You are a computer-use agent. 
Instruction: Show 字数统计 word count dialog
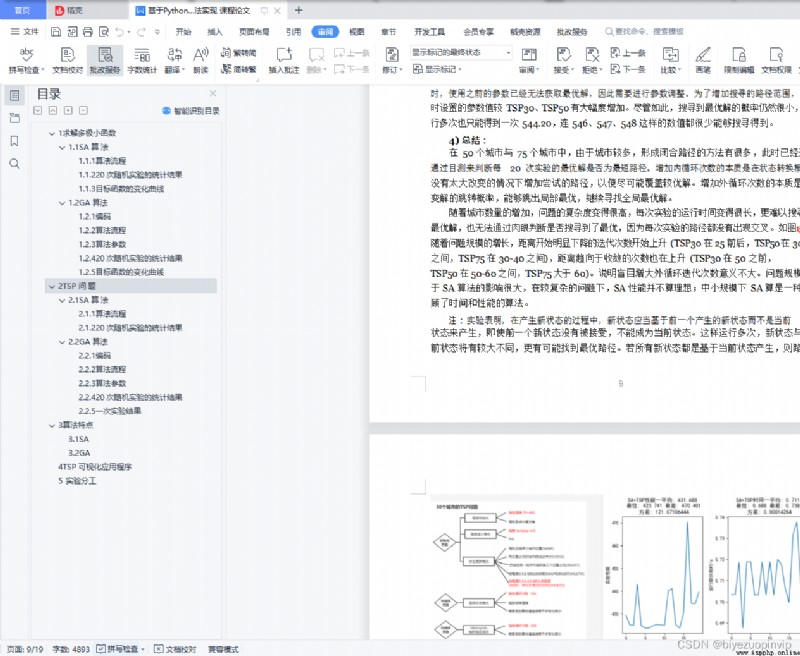point(142,61)
